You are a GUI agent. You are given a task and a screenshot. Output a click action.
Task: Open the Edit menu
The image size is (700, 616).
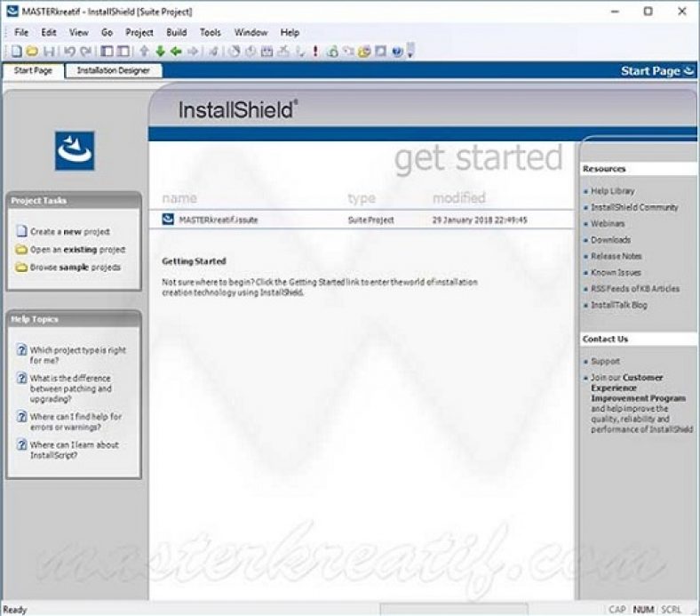(x=49, y=32)
